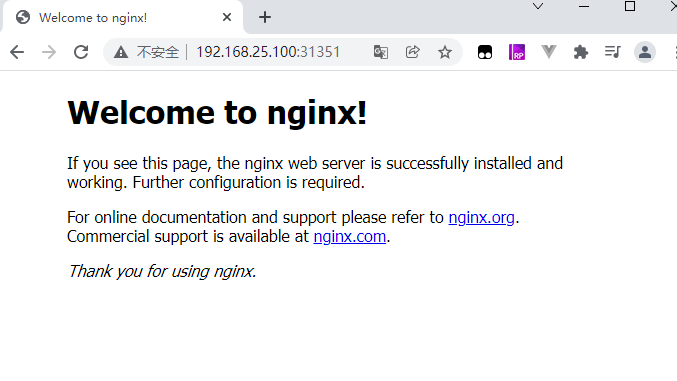Open the Axure RP extension

coord(517,52)
